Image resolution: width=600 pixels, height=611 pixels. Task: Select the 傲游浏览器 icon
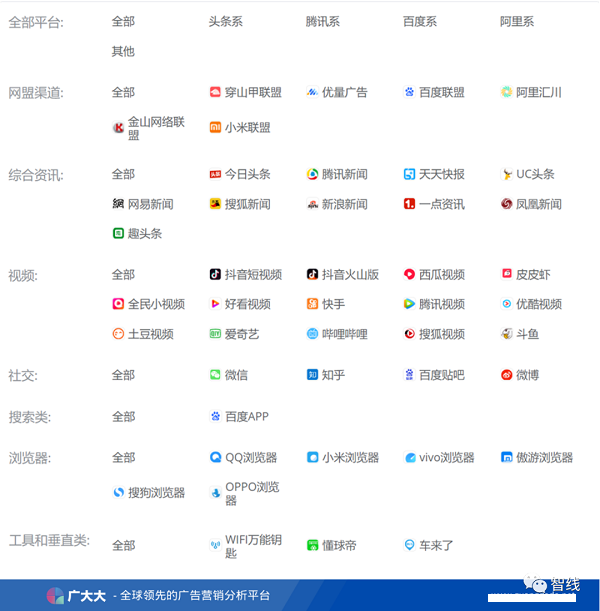506,457
